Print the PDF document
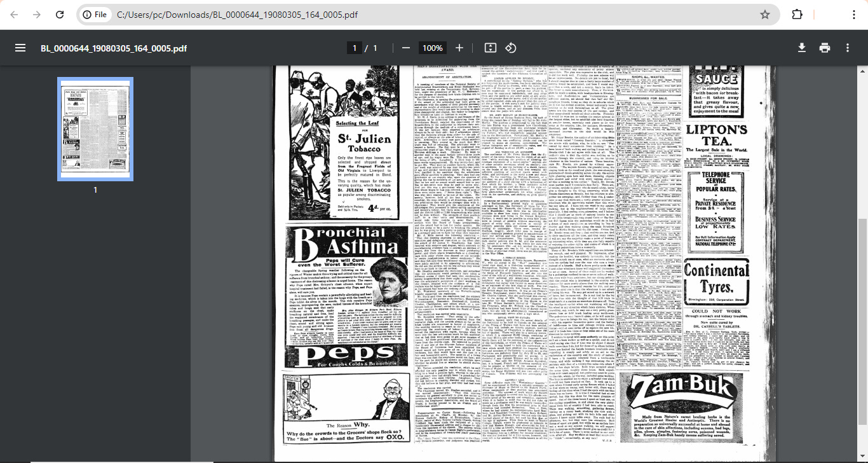Viewport: 868px width, 463px height. point(825,48)
